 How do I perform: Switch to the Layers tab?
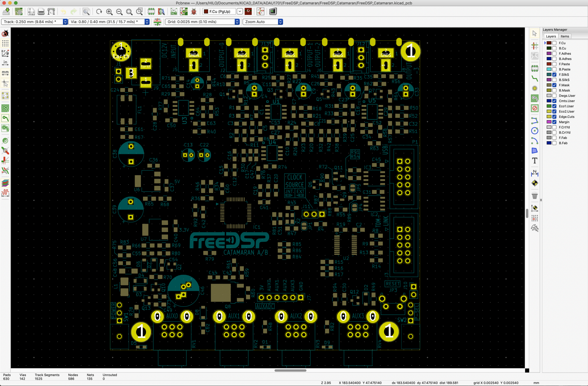(x=551, y=36)
